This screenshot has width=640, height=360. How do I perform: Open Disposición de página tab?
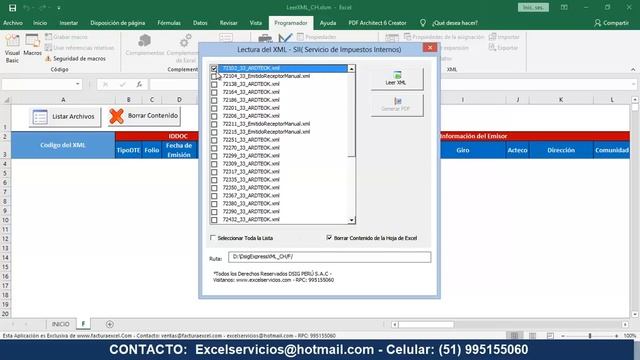coord(118,23)
